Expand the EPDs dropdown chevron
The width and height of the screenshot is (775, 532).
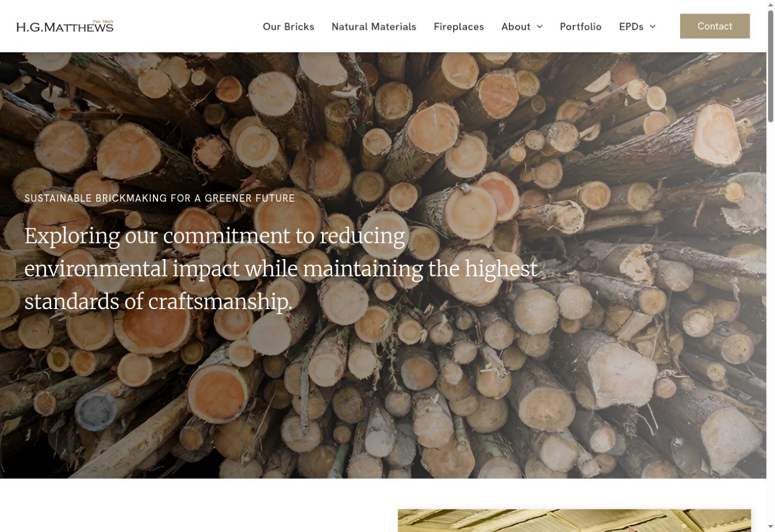coord(653,26)
